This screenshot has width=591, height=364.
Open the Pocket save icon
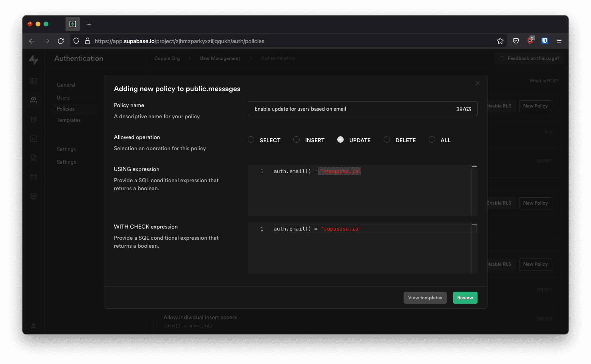[516, 41]
